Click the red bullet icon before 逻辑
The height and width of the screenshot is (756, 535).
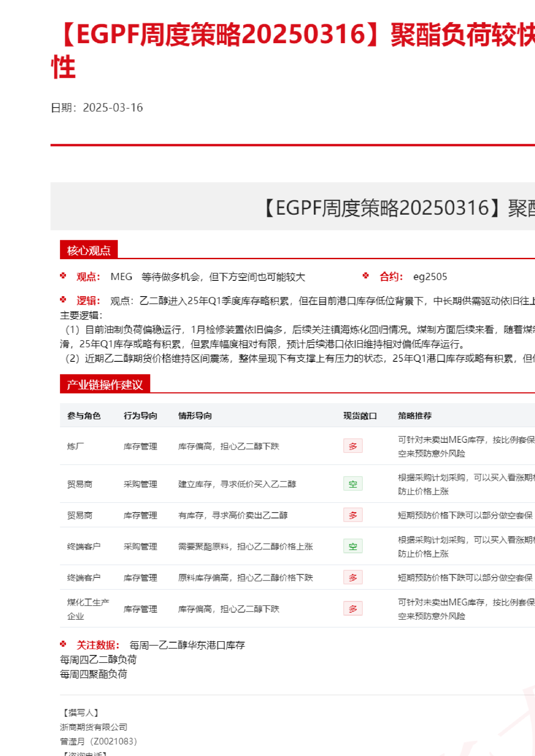tap(63, 300)
